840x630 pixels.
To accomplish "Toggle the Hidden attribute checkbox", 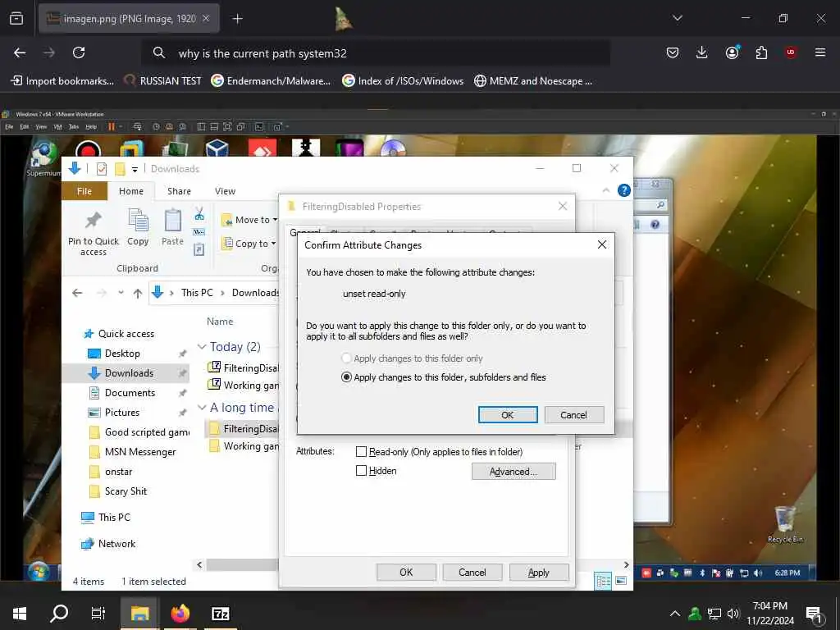I will click(361, 470).
